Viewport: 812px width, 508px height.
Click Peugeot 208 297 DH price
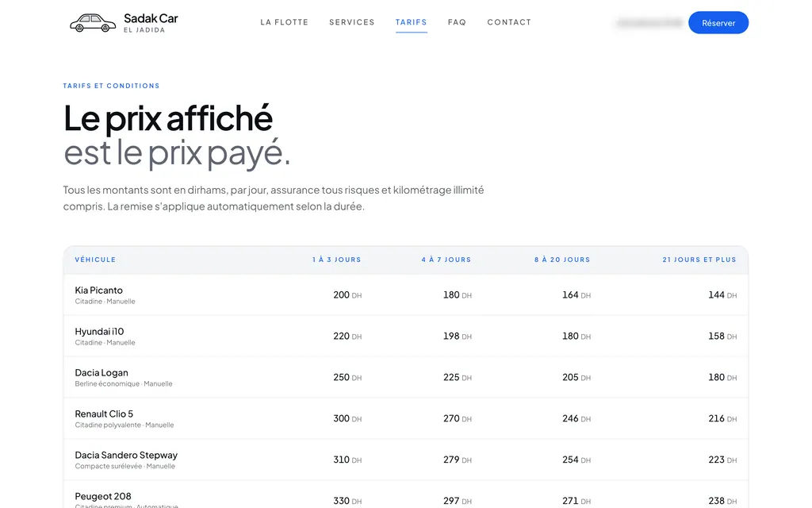click(x=458, y=501)
